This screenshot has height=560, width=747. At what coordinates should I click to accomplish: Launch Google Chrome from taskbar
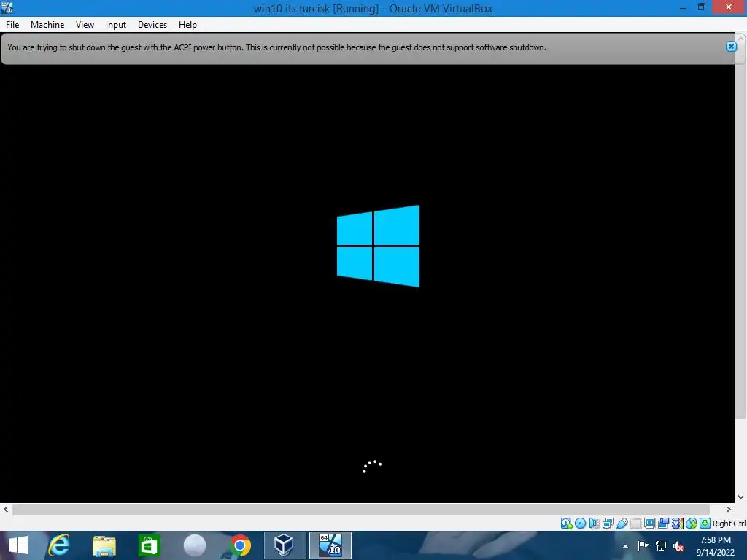coord(239,545)
